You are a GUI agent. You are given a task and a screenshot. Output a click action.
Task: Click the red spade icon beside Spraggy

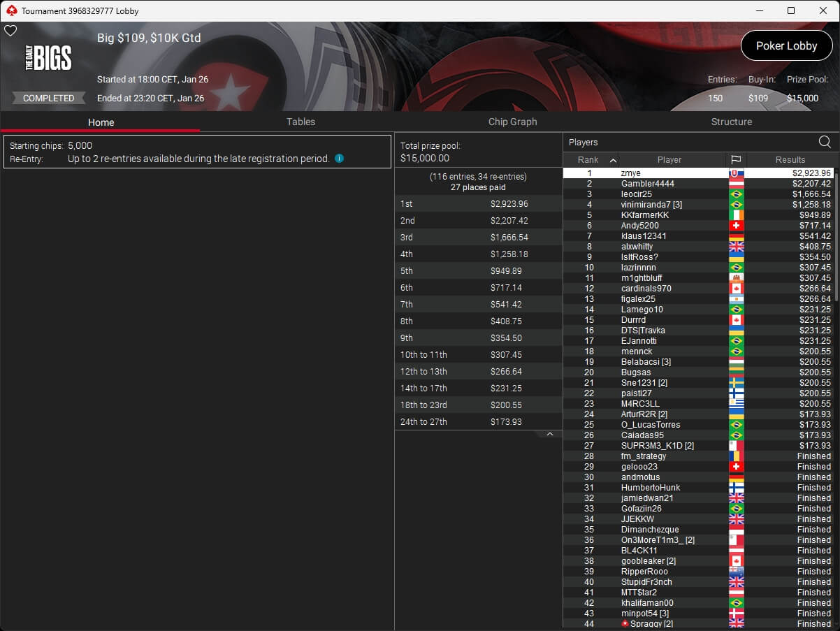[x=625, y=623]
